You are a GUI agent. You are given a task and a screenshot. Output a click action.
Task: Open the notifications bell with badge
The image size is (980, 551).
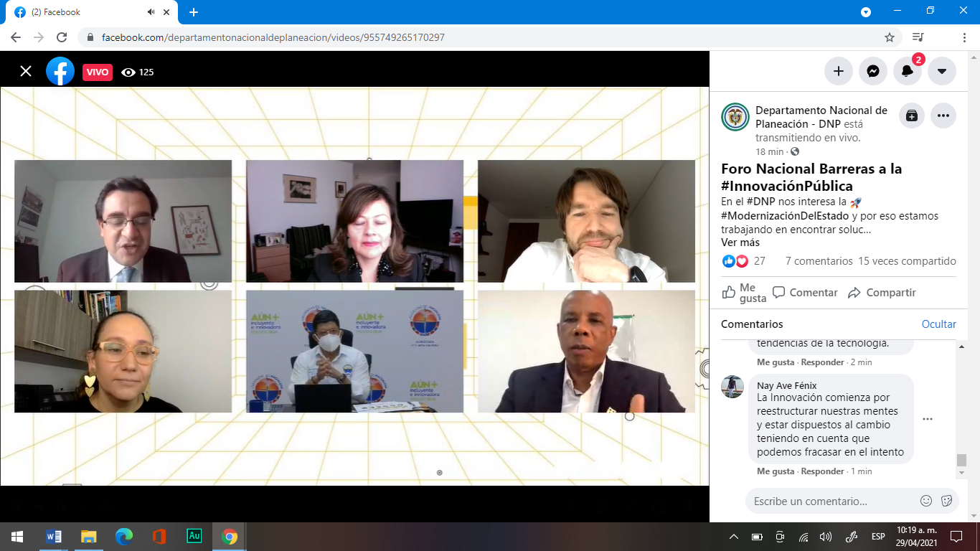[x=908, y=71]
